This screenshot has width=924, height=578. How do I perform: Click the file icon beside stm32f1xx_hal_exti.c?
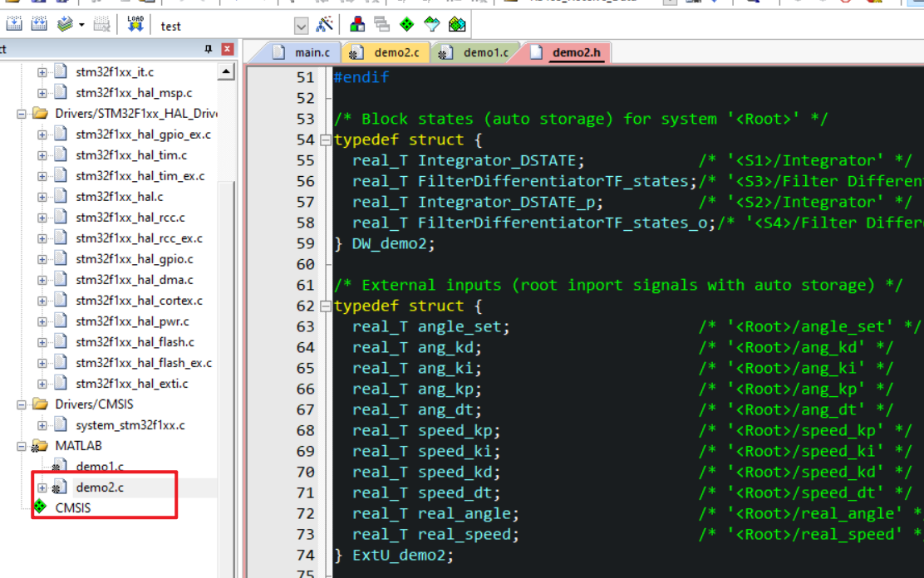point(61,383)
